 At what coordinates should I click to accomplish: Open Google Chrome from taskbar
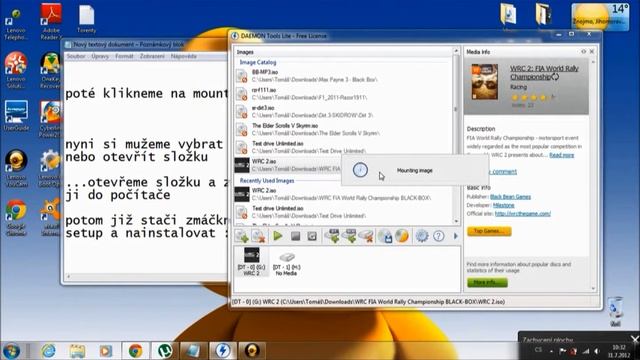tap(135, 351)
